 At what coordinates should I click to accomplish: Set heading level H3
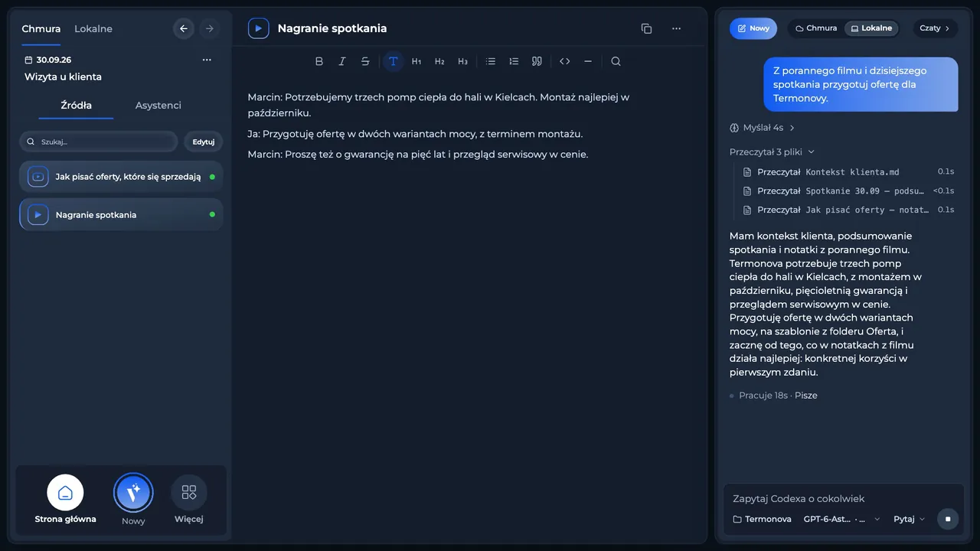click(x=462, y=61)
